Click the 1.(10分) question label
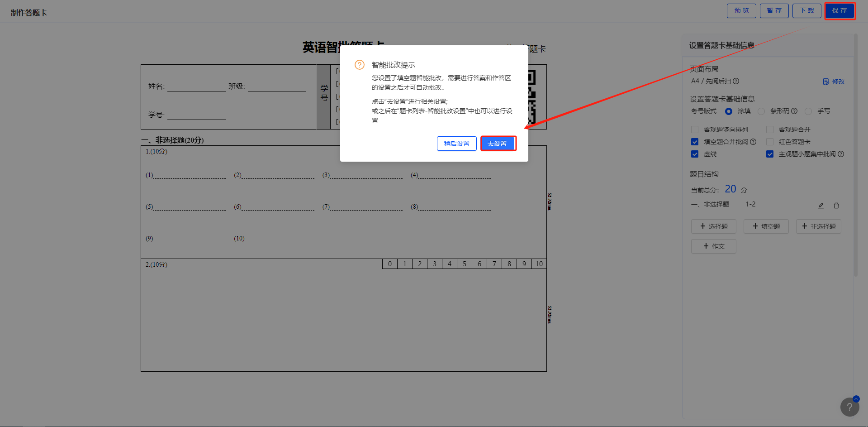Viewport: 868px width, 427px height. pyautogui.click(x=157, y=151)
